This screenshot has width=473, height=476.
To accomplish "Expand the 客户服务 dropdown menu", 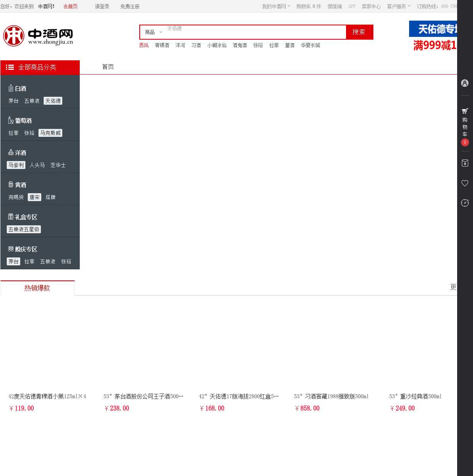I will pyautogui.click(x=398, y=6).
